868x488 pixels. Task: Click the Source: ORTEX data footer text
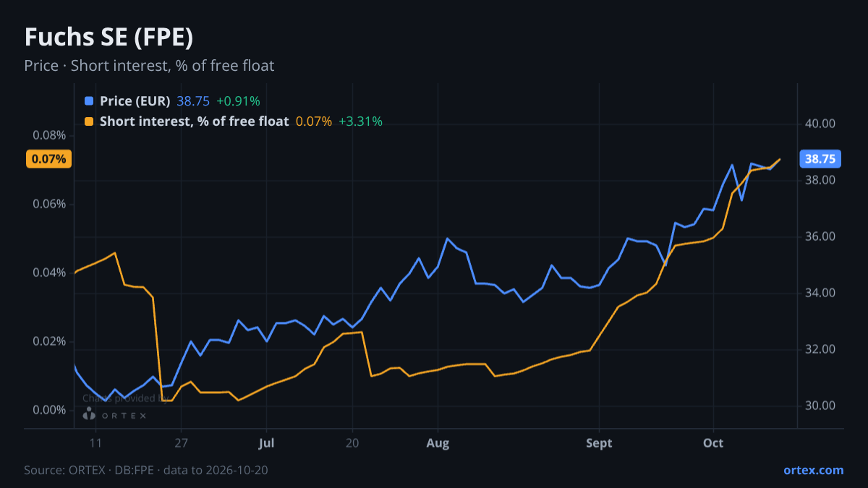[146, 470]
